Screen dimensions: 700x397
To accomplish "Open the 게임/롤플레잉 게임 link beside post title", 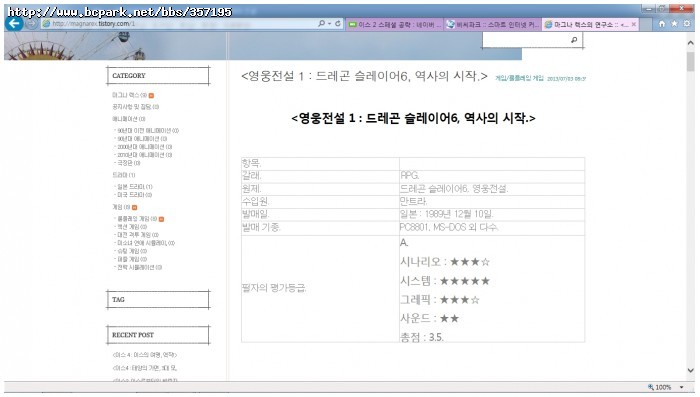I will [520, 78].
